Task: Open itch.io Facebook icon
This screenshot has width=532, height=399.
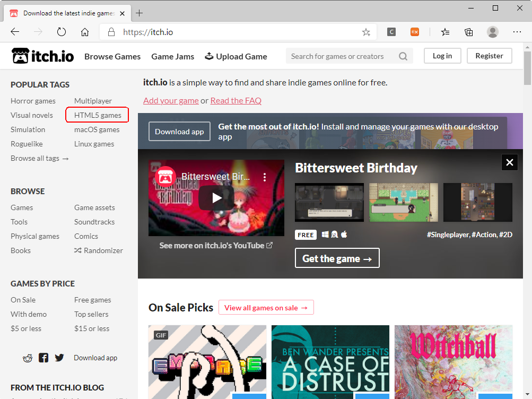Action: (x=43, y=358)
